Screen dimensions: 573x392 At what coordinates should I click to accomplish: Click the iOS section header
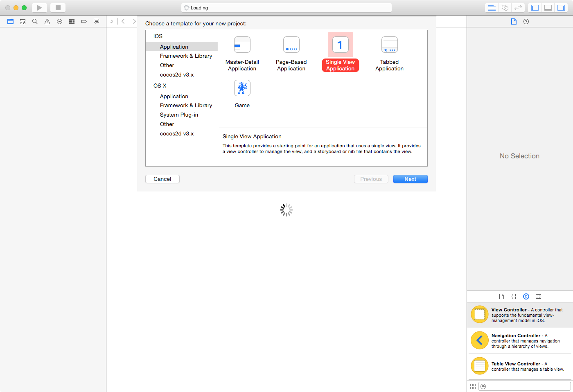[x=158, y=36]
